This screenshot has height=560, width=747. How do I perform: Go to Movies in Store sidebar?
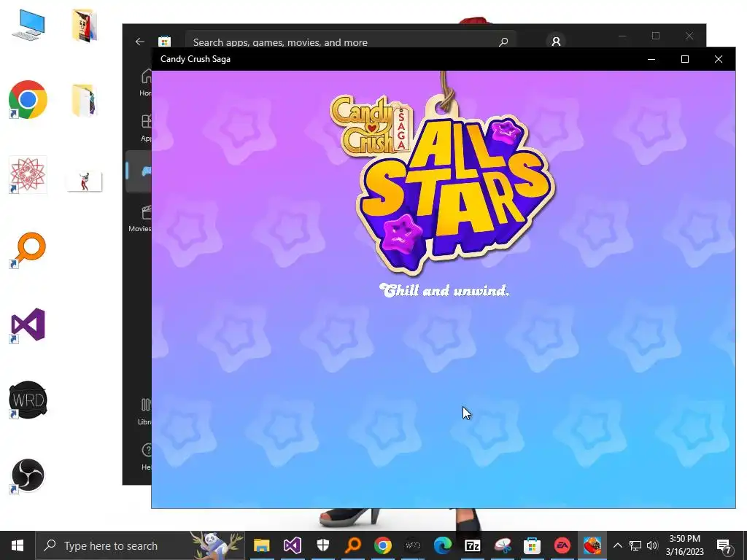pyautogui.click(x=140, y=217)
